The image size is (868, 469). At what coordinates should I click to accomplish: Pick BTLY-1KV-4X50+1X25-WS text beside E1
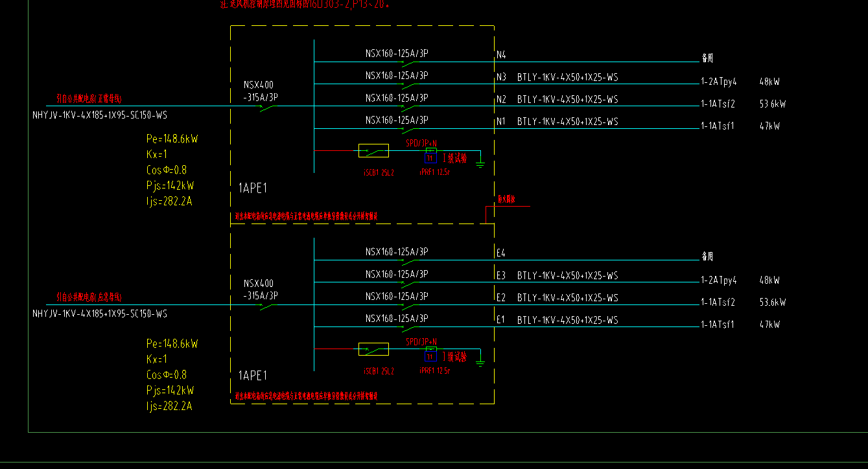[568, 320]
